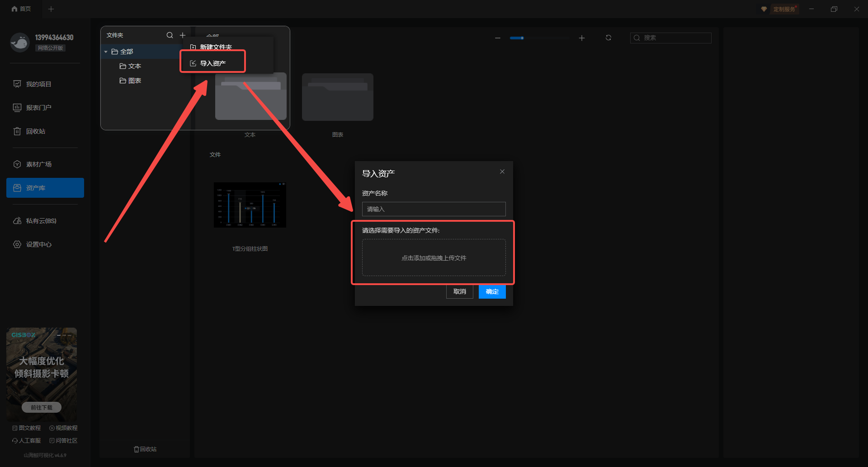Click the file upload drop zone

(x=434, y=257)
